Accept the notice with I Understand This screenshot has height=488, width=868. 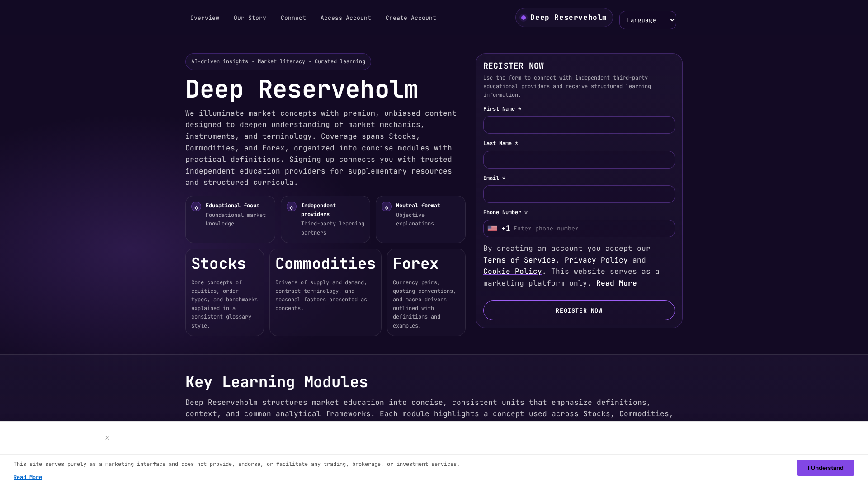[x=826, y=468]
